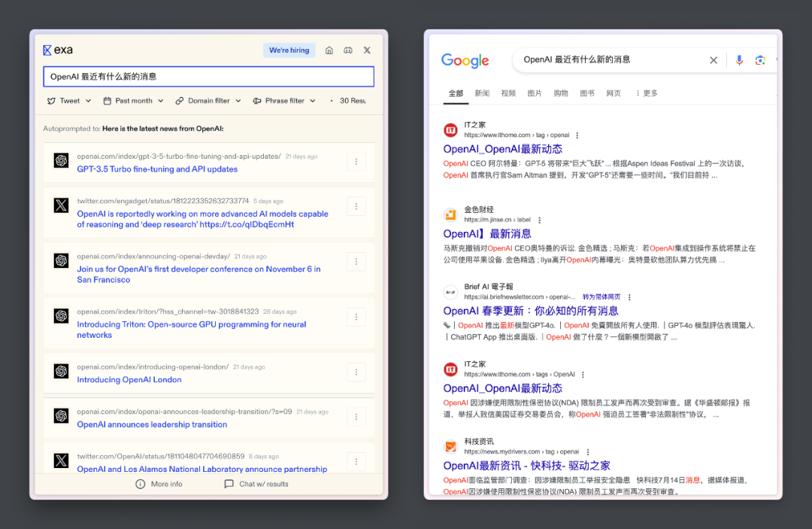Open GPT-3.5 Turbo fine-tuning and API updates
This screenshot has width=812, height=529.
(x=157, y=169)
